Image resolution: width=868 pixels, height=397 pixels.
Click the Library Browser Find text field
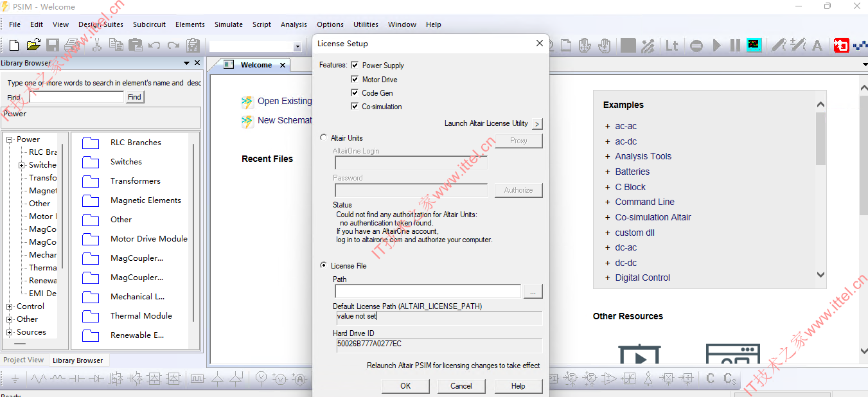76,97
